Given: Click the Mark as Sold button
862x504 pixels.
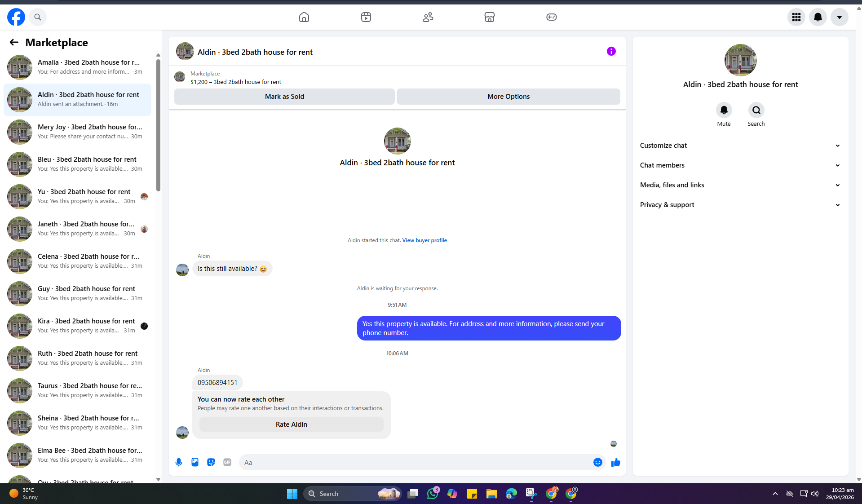Looking at the screenshot, I should [x=284, y=97].
